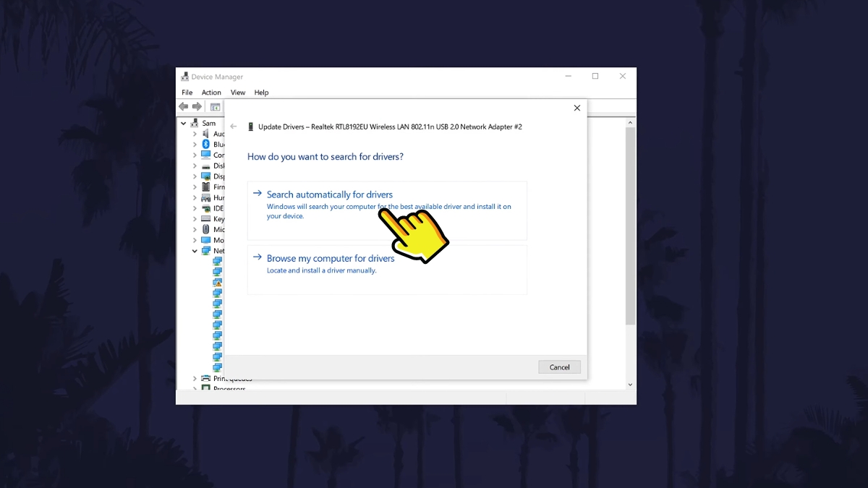Click the Sam computer root icon
Viewport: 868px width, 488px height.
pyautogui.click(x=195, y=123)
